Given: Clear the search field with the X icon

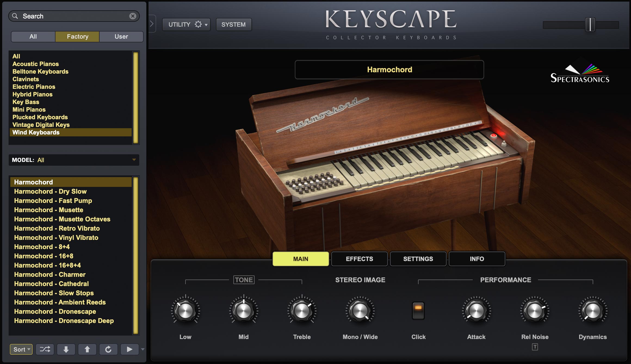Looking at the screenshot, I should click(x=133, y=16).
